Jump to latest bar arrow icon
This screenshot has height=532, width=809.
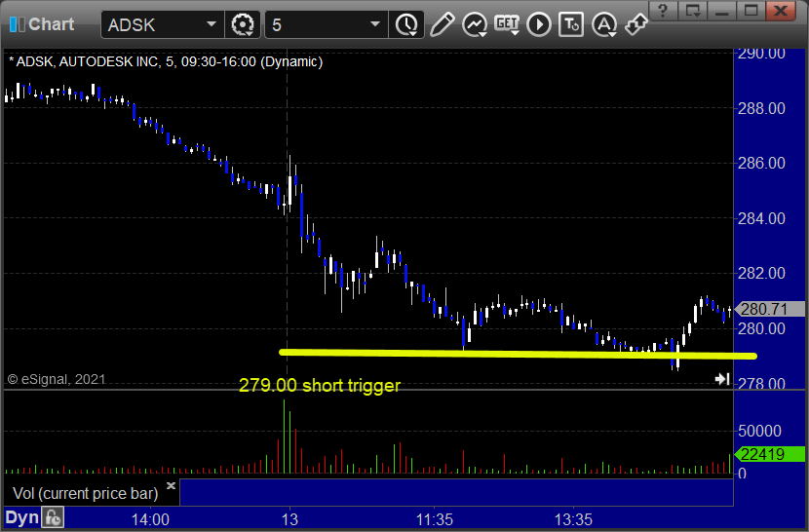722,379
